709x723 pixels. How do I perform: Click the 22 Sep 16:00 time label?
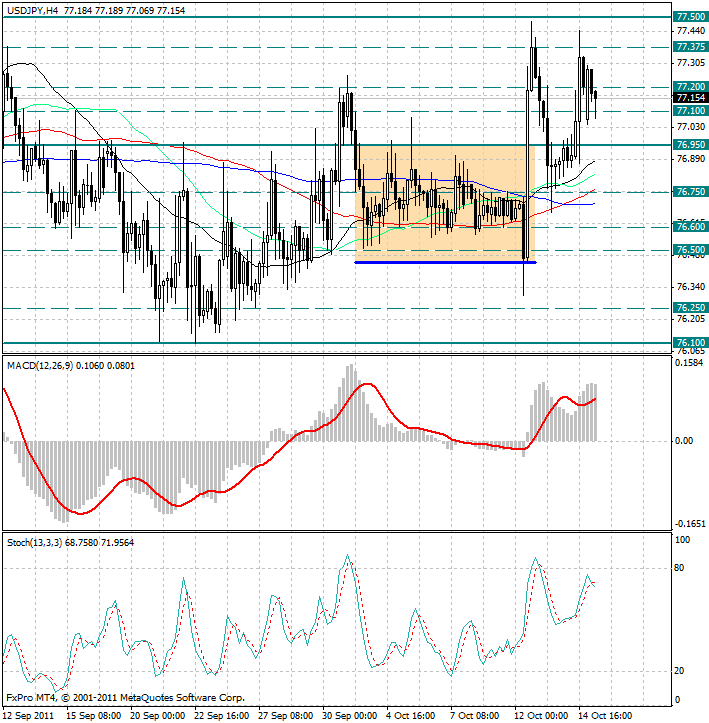[221, 715]
